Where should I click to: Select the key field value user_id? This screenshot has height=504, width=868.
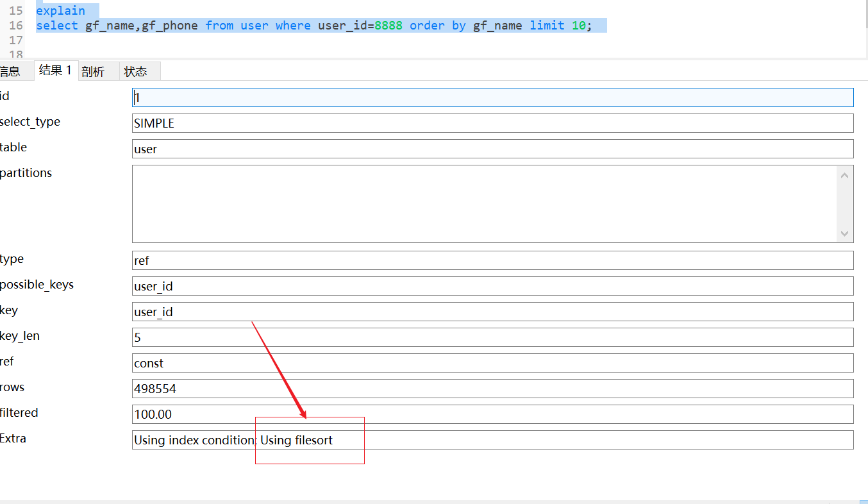point(449,311)
